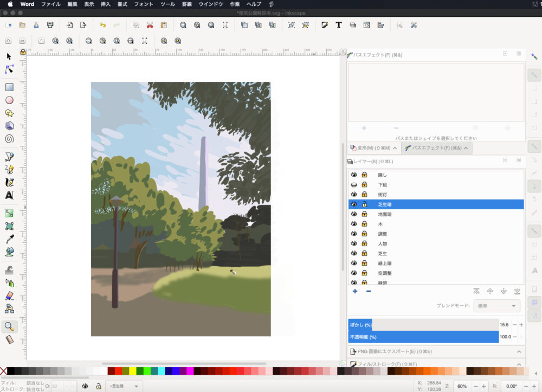
Task: Select the Spiral tool
Action: [9, 139]
